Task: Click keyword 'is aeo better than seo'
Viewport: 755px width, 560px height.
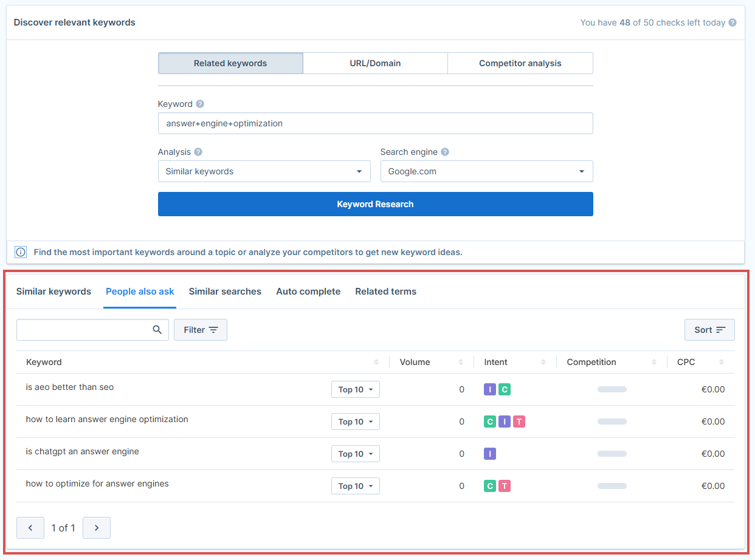Action: tap(70, 387)
